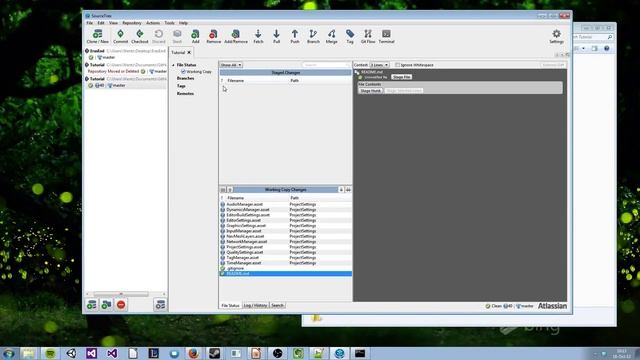Click the Discard toolbar icon
The width and height of the screenshot is (640, 360).
tap(159, 36)
